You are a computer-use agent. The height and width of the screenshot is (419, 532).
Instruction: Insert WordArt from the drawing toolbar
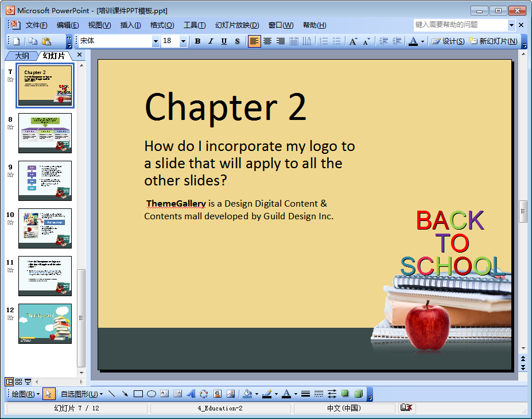(191, 394)
